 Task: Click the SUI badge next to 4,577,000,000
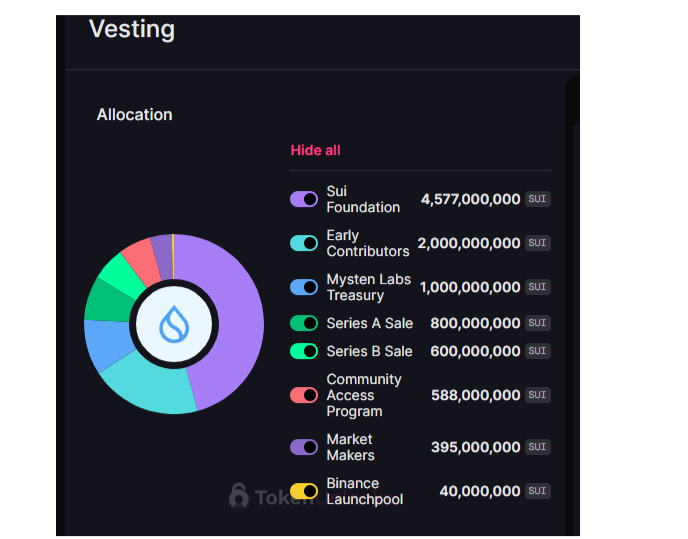click(538, 199)
